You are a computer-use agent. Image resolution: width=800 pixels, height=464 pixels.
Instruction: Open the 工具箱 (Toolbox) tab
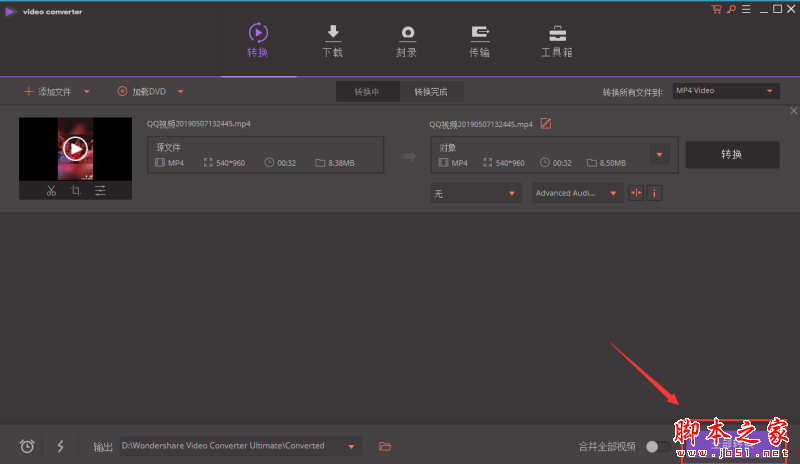click(x=557, y=41)
